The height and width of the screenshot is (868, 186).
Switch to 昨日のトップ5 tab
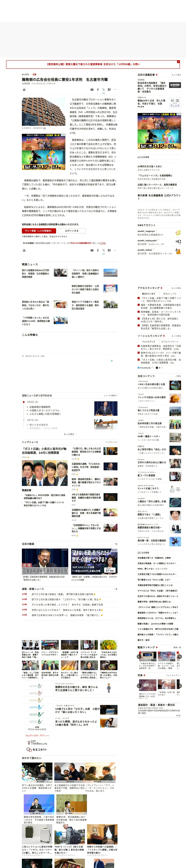point(170,294)
